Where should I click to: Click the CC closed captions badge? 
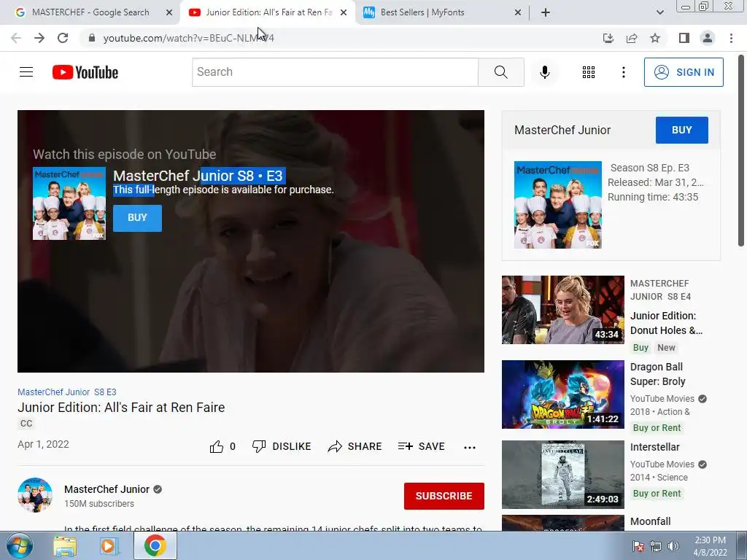pyautogui.click(x=26, y=424)
